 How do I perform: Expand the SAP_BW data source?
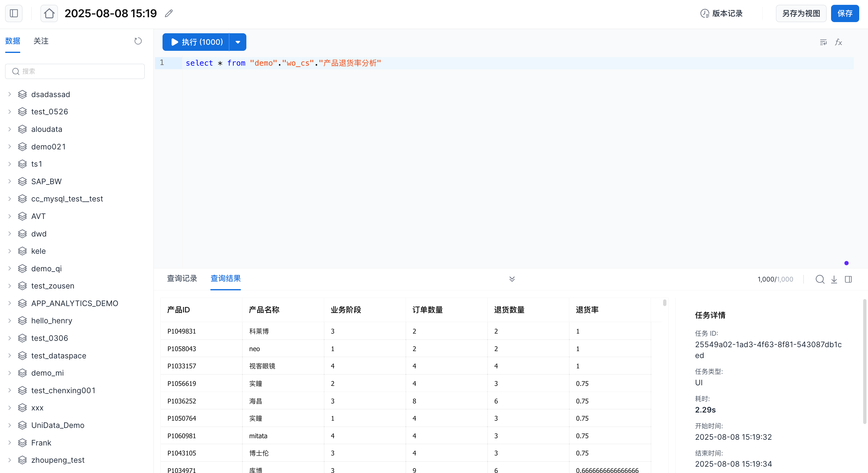pyautogui.click(x=10, y=181)
